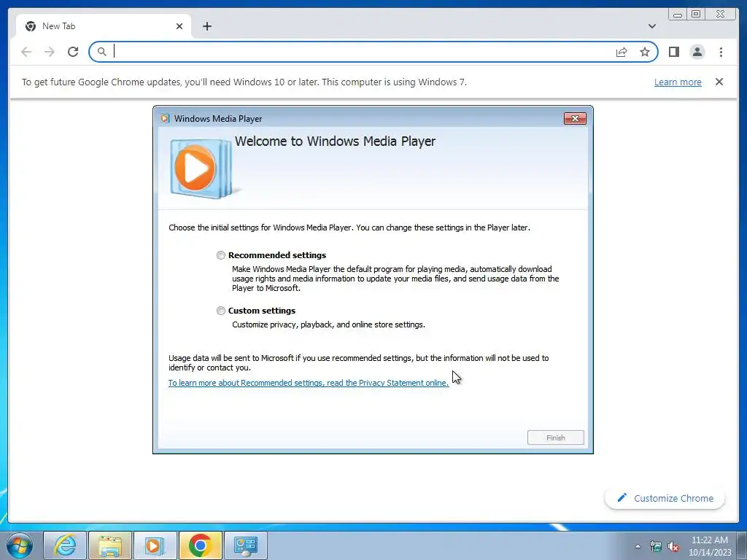Bookmark this tab with the star
The height and width of the screenshot is (560, 747).
tap(645, 52)
